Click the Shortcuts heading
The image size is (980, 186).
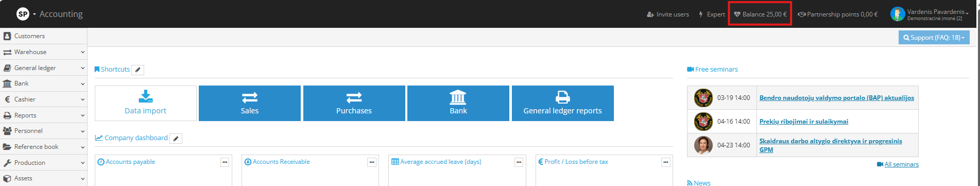[112, 70]
